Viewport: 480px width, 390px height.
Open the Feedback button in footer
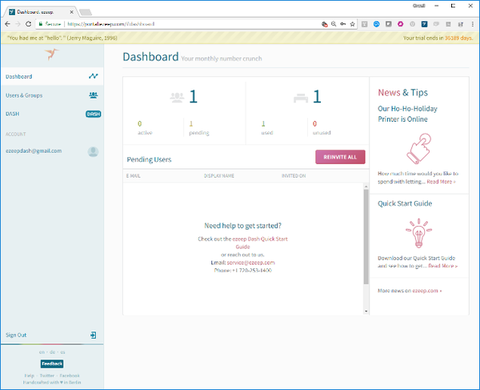(52, 364)
